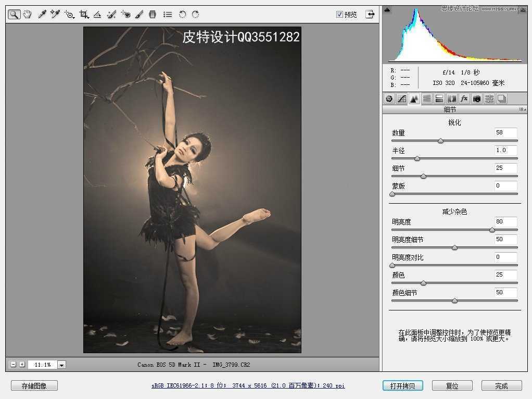Switch to the Detail panel tab
532x399 pixels.
(414, 99)
